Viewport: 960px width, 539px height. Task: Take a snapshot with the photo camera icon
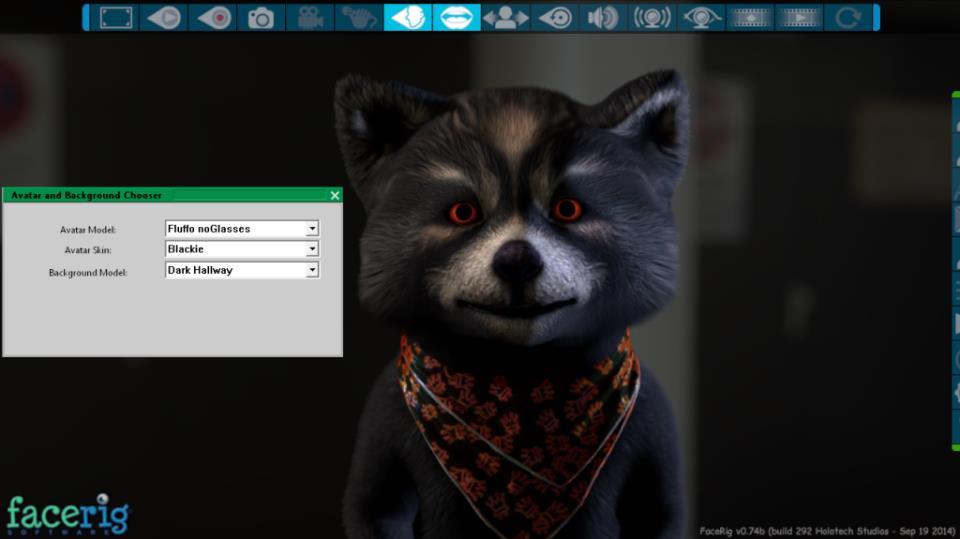261,17
